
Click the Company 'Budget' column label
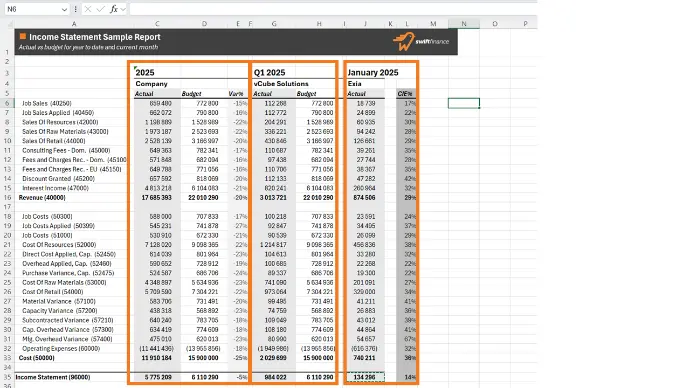pos(191,94)
